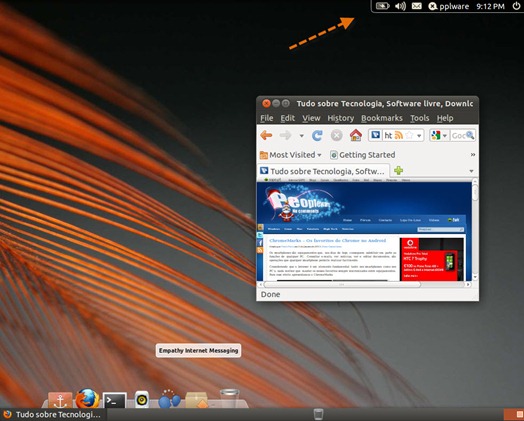Open the battery indicator in top panel
This screenshot has width=524, height=421.
pos(383,6)
